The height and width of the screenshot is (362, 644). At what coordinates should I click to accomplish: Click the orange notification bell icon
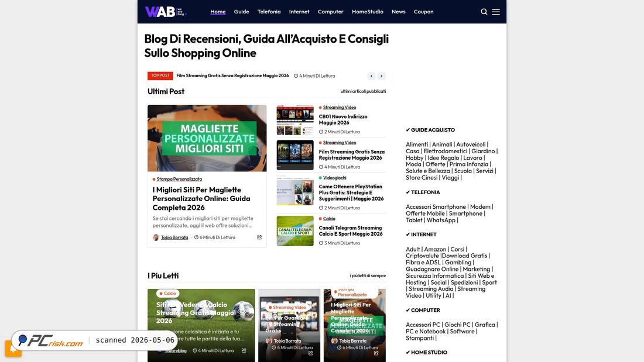coord(13,349)
